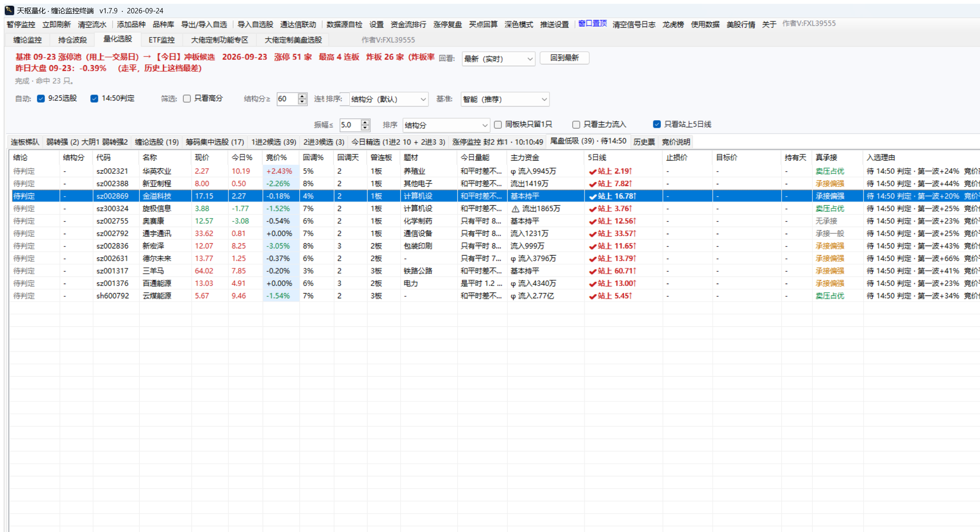
Task: Click the φ symbol in 华英农业 主力资金 cell
Action: [x=513, y=171]
